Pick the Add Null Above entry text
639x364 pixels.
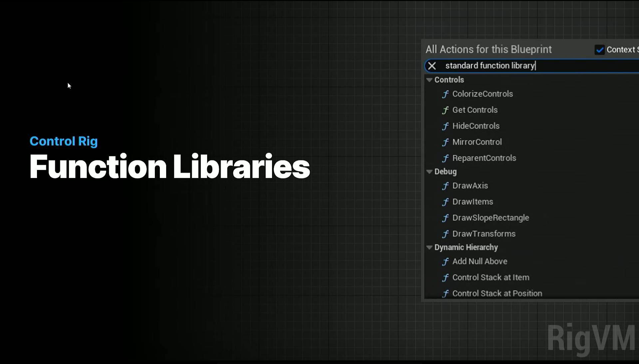tap(480, 261)
